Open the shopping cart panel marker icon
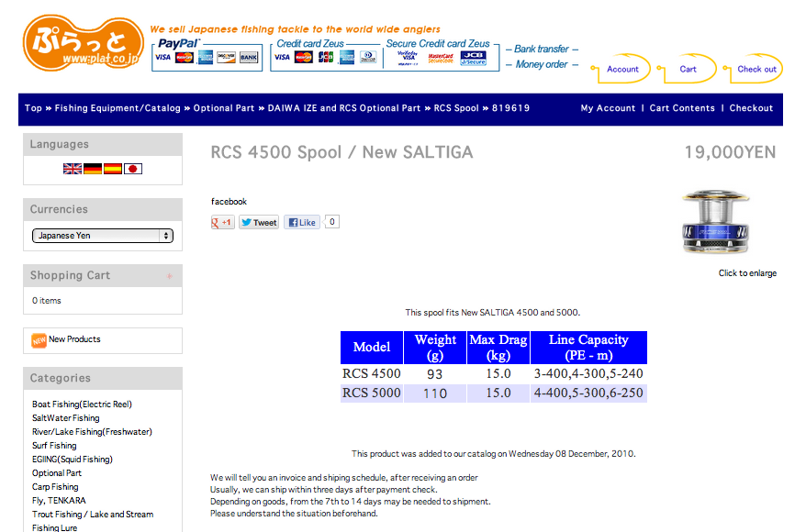This screenshot has width=806, height=532. [x=169, y=276]
